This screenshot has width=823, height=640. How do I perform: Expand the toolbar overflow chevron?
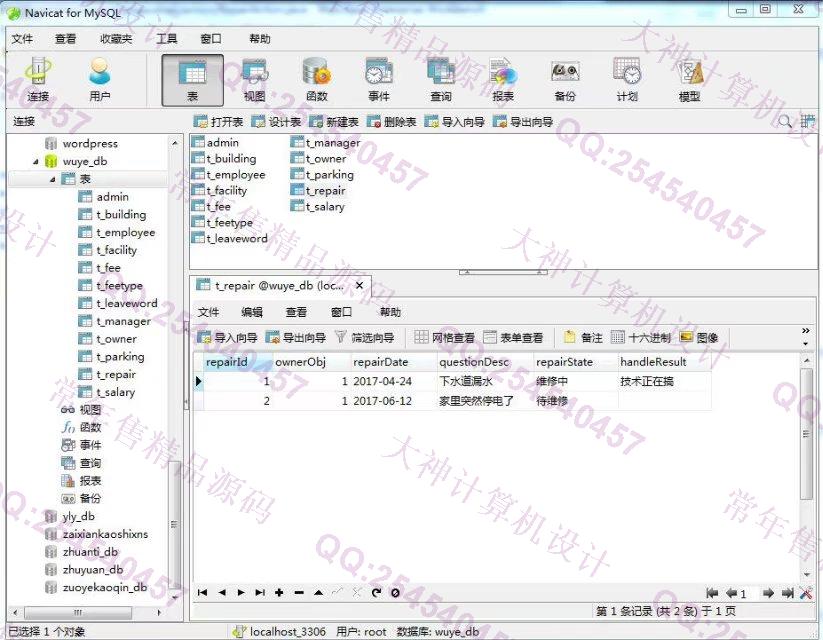(806, 331)
